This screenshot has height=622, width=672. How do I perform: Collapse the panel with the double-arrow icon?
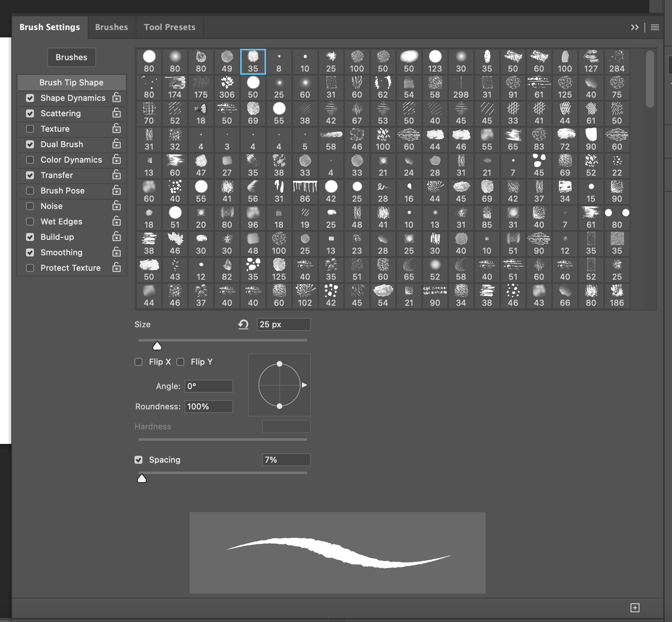(635, 27)
